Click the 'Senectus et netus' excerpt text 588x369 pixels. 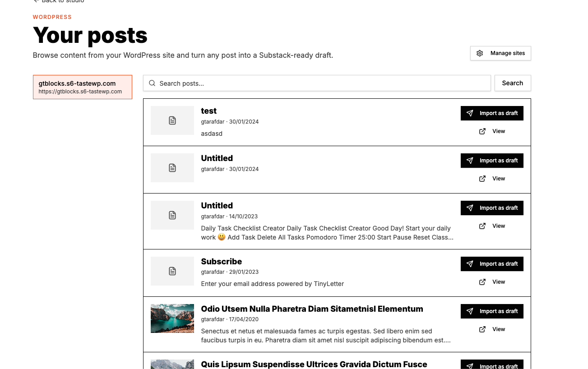coord(326,336)
